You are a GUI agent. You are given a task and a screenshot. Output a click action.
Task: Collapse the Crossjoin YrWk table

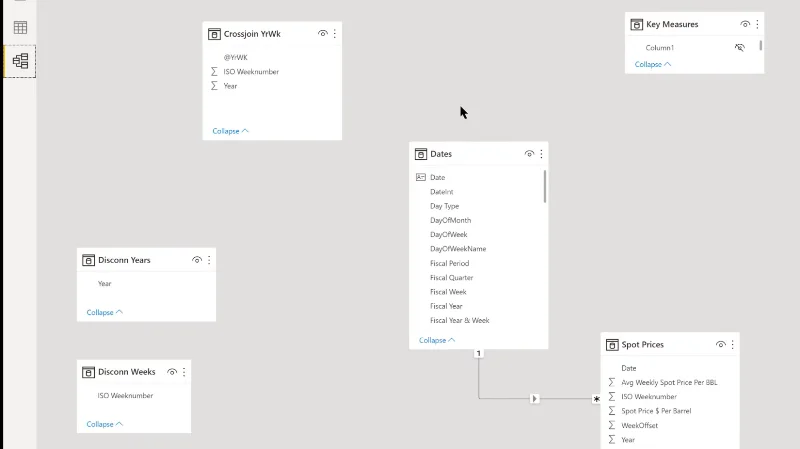(x=231, y=131)
